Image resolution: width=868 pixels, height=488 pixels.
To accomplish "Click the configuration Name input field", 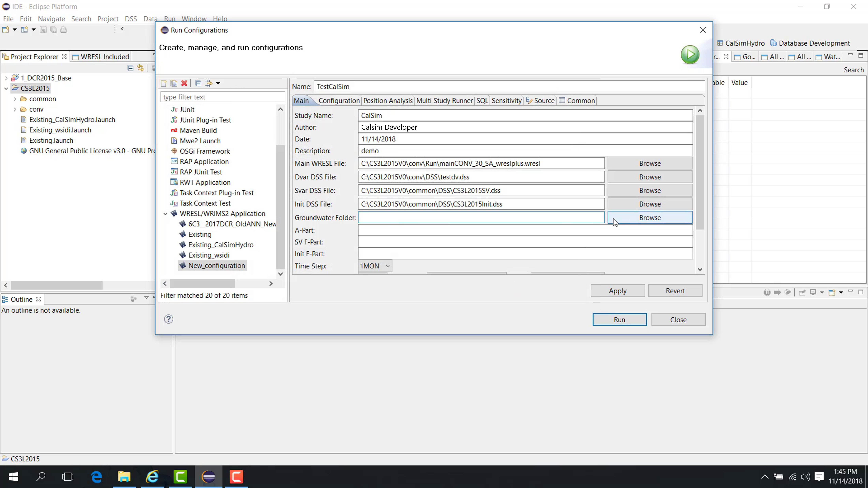I will pyautogui.click(x=509, y=87).
